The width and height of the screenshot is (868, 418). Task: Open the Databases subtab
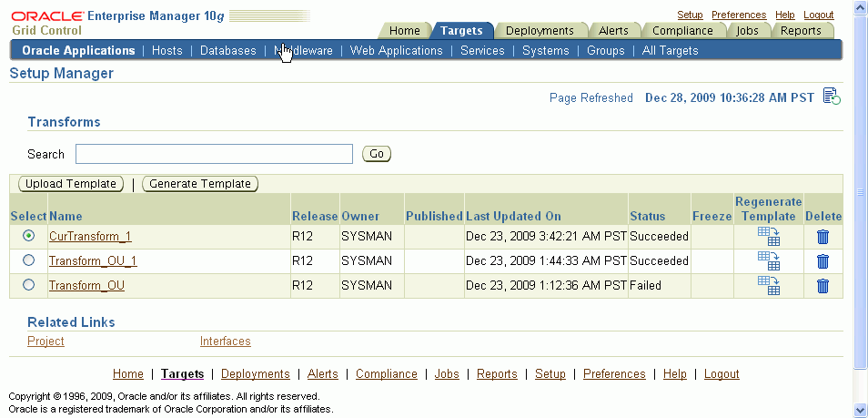point(228,50)
